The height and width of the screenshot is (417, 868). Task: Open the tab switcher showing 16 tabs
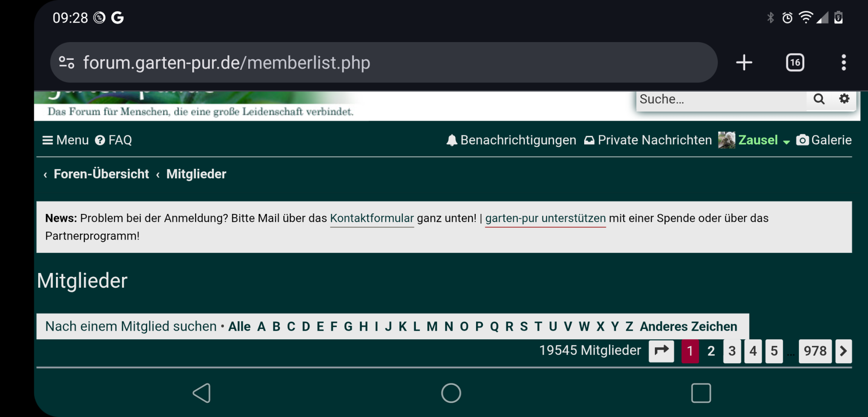[795, 62]
